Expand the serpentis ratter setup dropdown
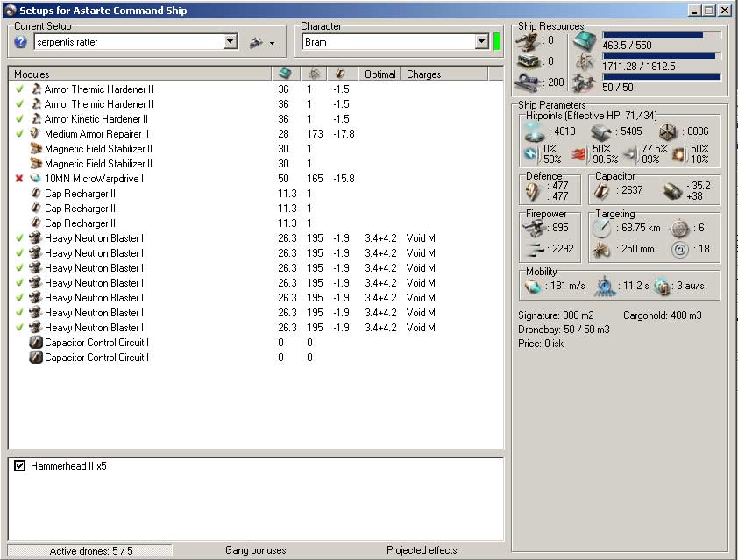The width and height of the screenshot is (738, 560). click(x=230, y=41)
